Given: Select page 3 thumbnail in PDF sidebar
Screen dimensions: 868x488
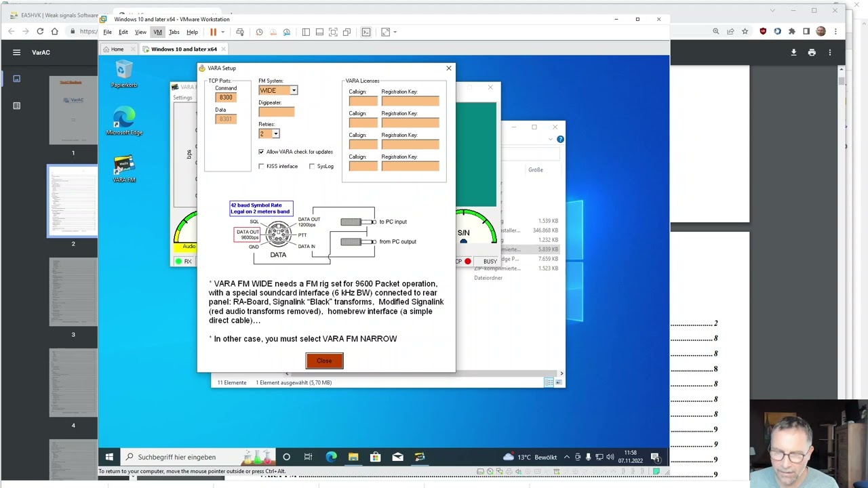Looking at the screenshot, I should [x=73, y=291].
